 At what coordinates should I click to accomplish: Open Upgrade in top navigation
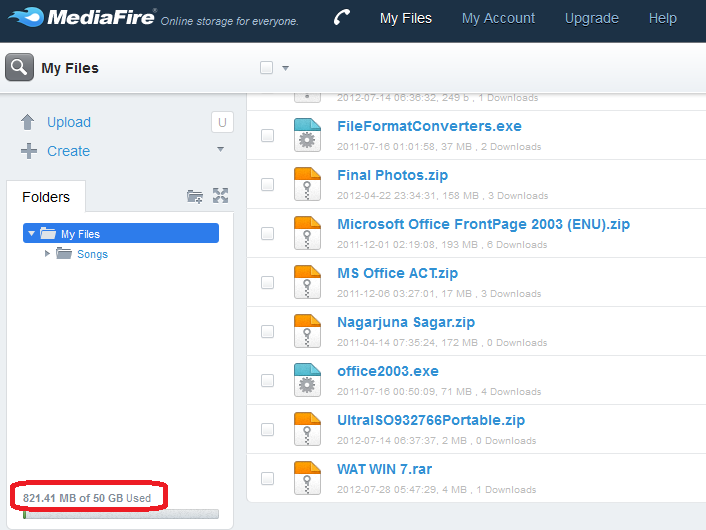[x=592, y=18]
